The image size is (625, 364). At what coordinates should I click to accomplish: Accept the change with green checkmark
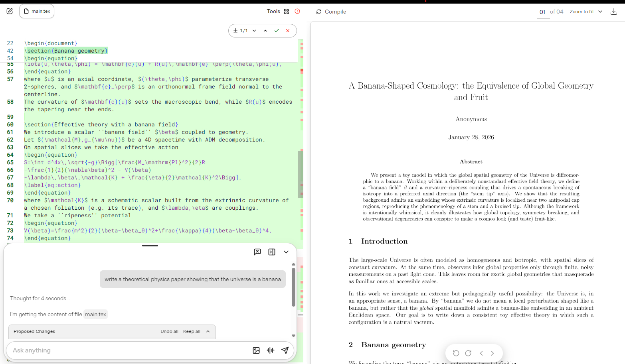tap(277, 31)
